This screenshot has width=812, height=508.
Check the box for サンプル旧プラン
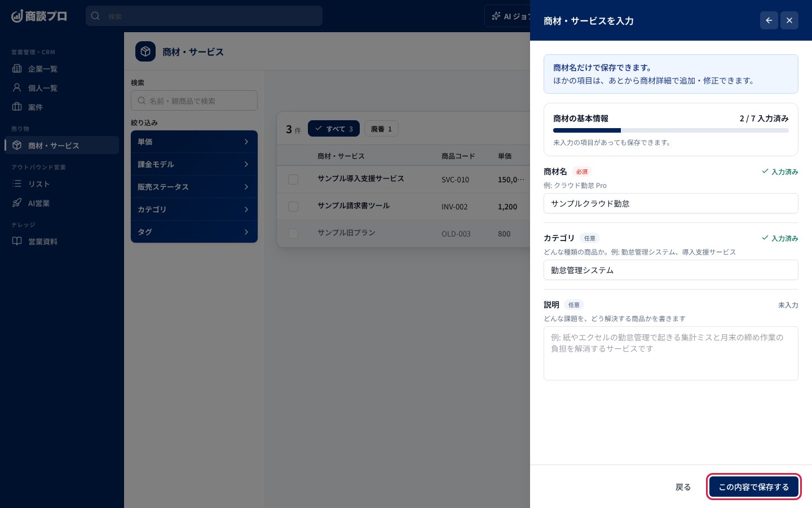[293, 234]
